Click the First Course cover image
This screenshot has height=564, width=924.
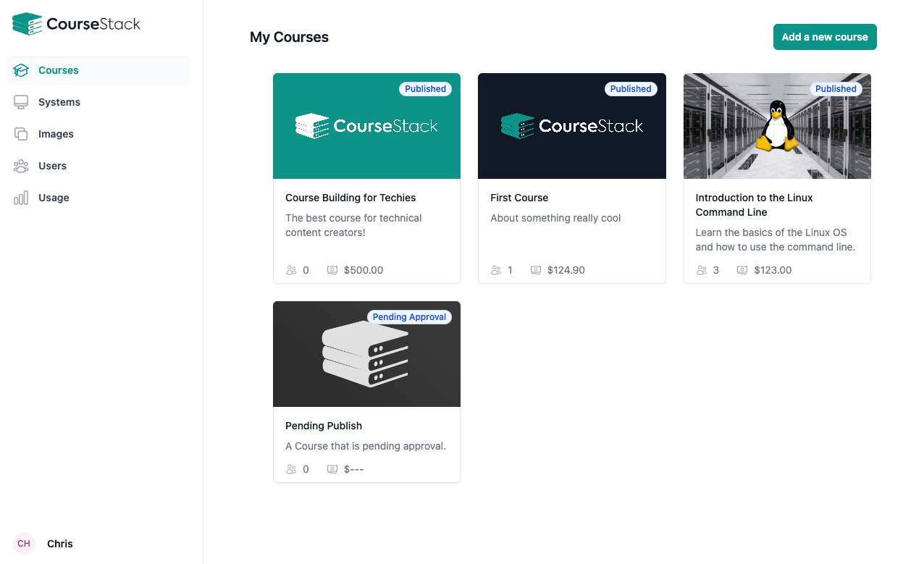(571, 126)
